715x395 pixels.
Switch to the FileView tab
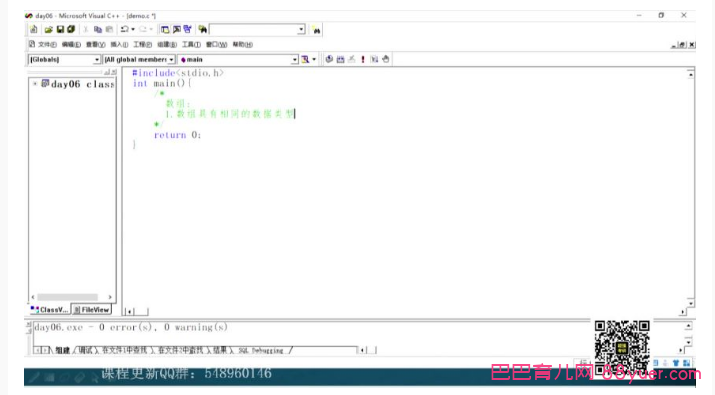92,310
